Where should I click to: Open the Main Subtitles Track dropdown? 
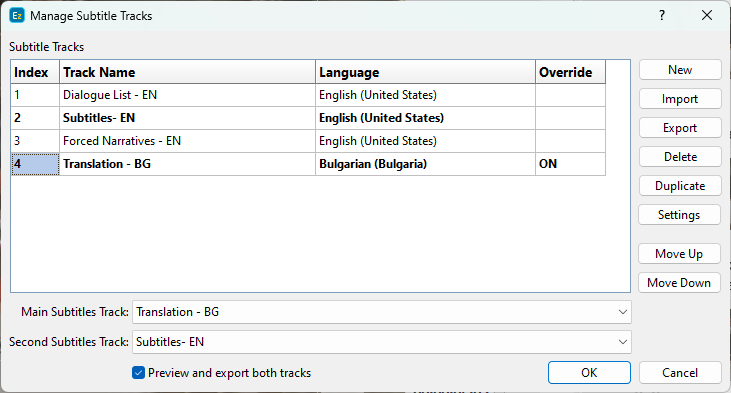coord(382,312)
